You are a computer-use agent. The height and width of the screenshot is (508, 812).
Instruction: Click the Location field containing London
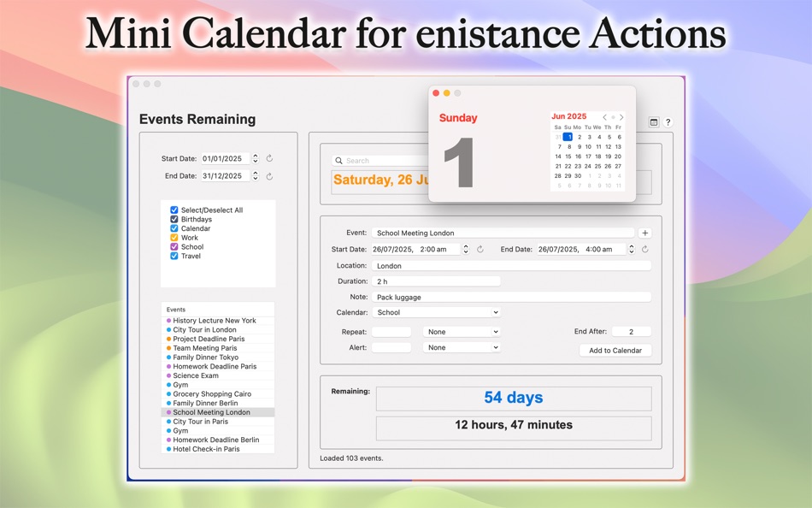[511, 266]
